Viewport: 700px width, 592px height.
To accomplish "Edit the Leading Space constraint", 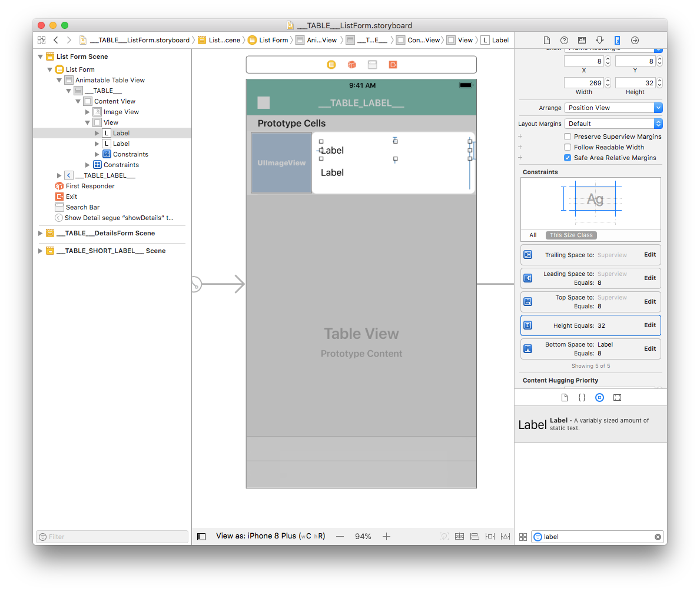I will [x=650, y=278].
